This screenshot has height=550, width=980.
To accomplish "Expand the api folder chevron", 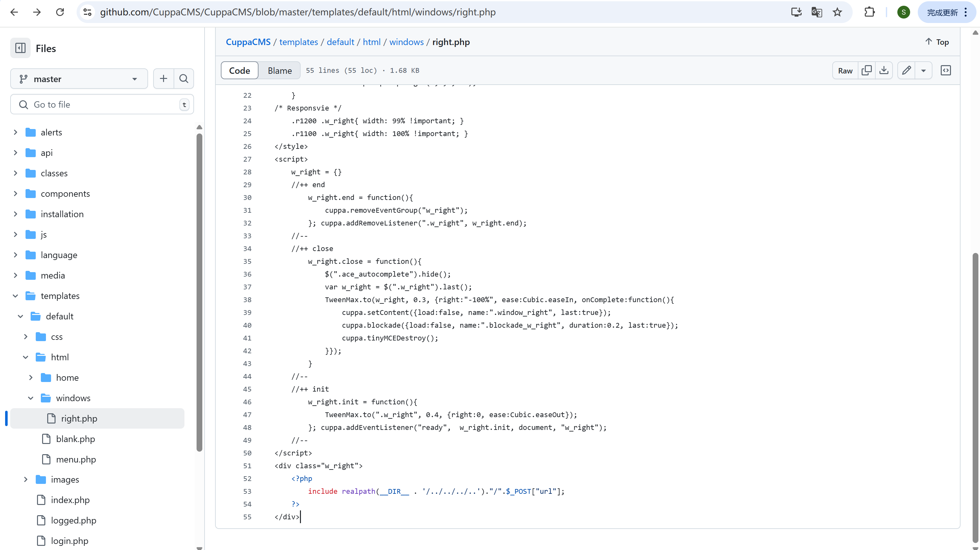I will [x=15, y=153].
